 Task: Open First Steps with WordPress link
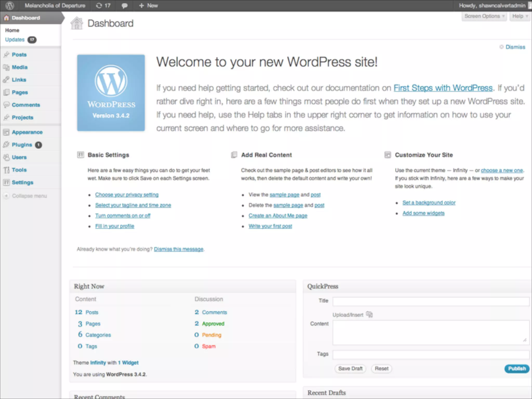(x=443, y=88)
